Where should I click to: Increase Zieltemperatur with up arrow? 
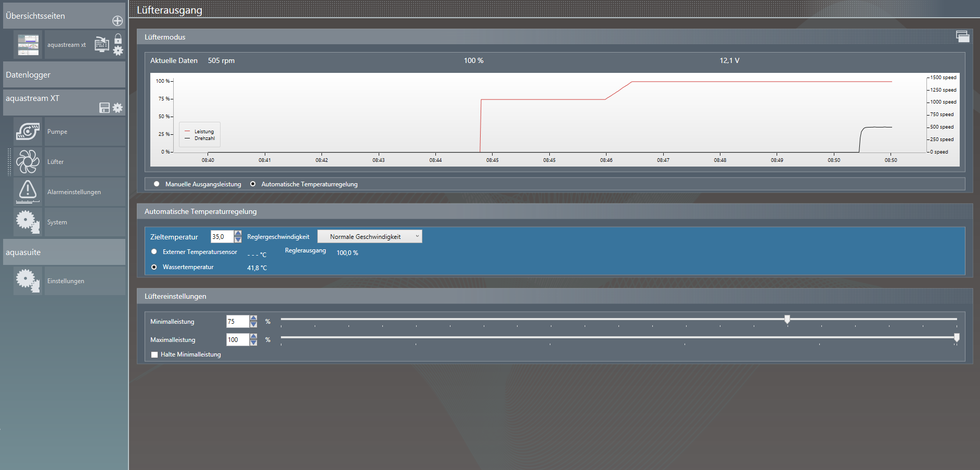pyautogui.click(x=238, y=234)
